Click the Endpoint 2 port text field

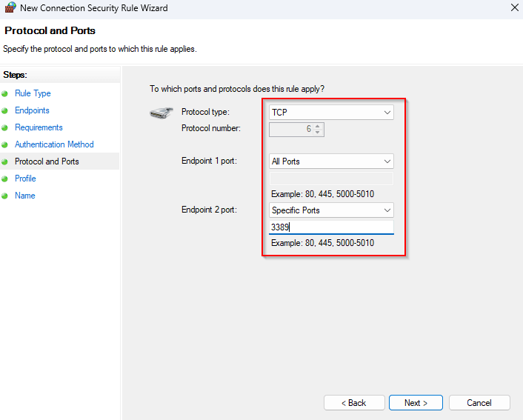click(x=331, y=227)
